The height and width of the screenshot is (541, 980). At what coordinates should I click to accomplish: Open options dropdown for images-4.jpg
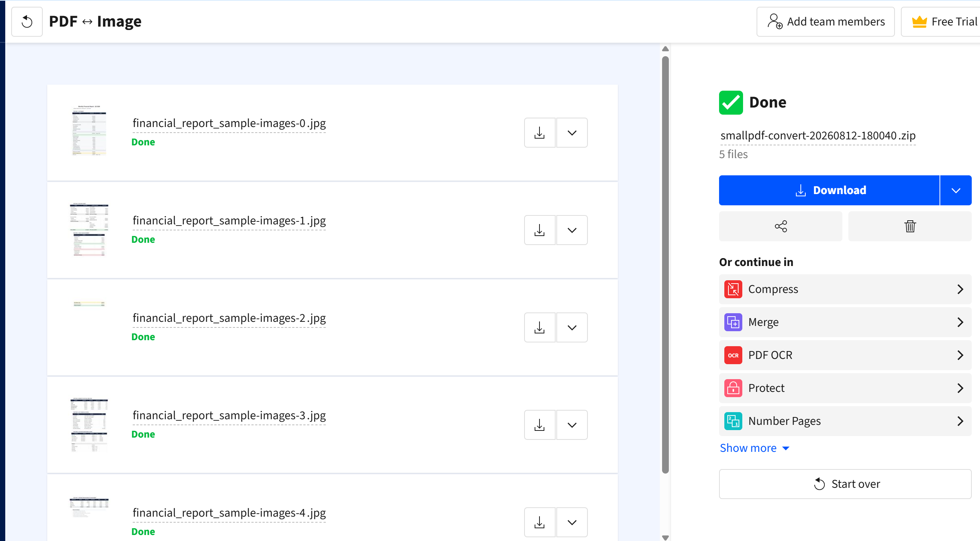pyautogui.click(x=572, y=522)
